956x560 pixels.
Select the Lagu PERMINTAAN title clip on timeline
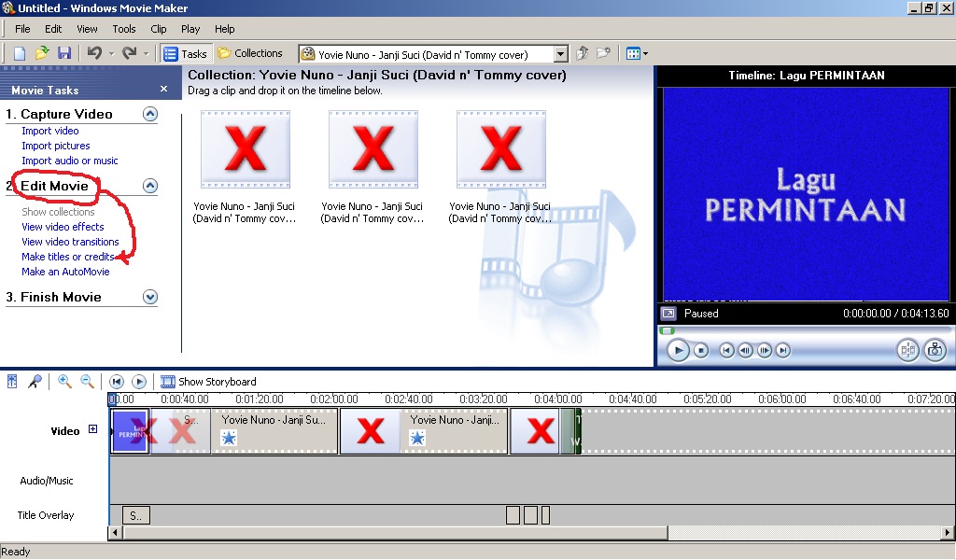(x=130, y=431)
